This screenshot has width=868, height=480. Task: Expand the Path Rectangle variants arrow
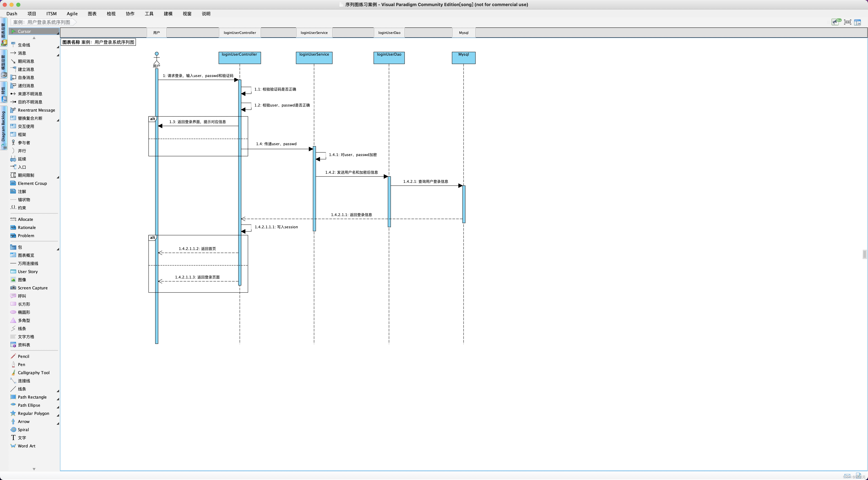point(58,399)
